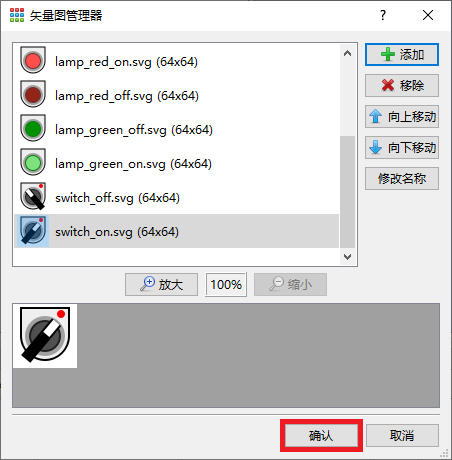Remove item with red X 移除 button
452x460 pixels.
(402, 86)
